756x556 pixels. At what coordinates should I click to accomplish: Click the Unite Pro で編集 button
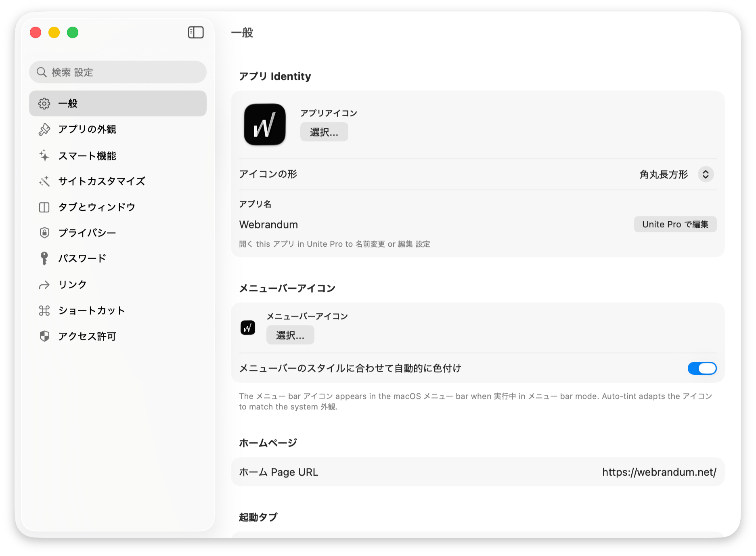tap(675, 224)
